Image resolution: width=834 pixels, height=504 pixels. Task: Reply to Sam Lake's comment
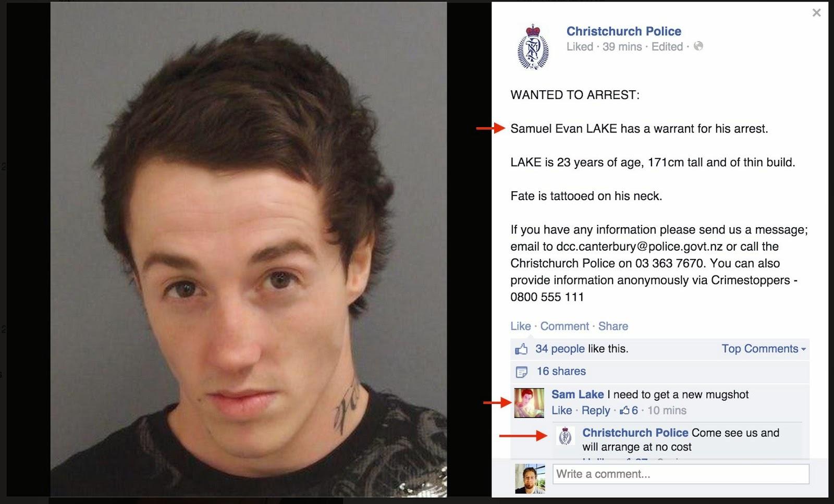click(595, 411)
